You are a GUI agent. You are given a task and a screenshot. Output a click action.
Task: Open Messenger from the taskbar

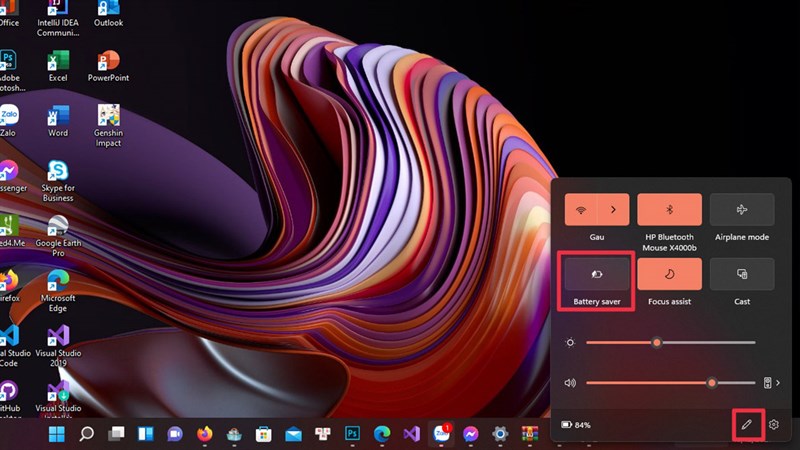pyautogui.click(x=470, y=434)
